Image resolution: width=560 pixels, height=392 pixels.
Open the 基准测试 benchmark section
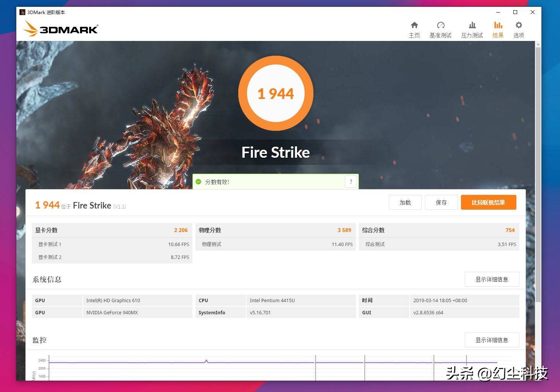coord(440,29)
